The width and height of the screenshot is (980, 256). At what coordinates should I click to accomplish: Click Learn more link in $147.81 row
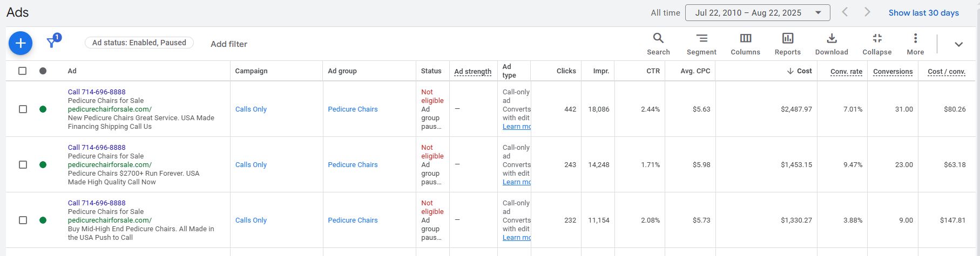[517, 238]
